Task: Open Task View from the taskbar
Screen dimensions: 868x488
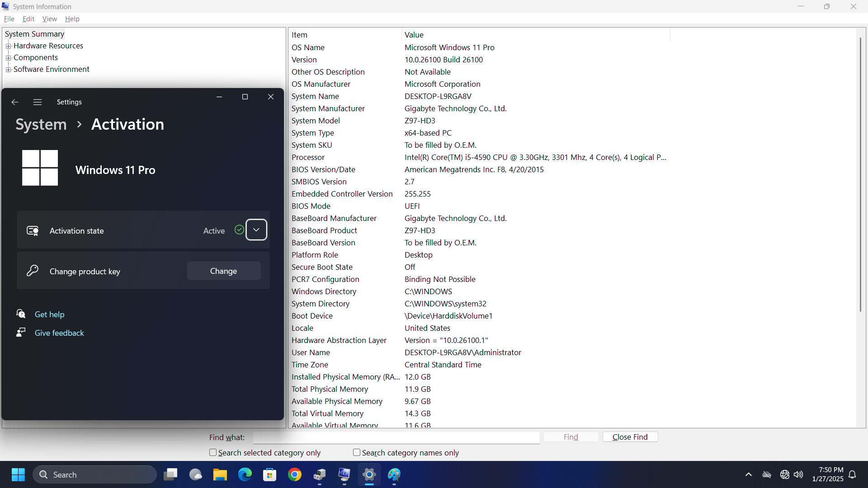Action: click(x=170, y=474)
